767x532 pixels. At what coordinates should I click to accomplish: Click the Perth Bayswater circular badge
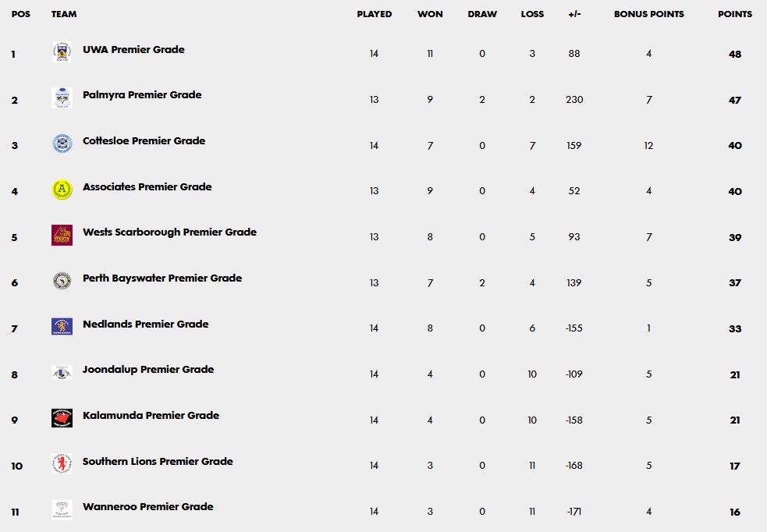click(62, 281)
